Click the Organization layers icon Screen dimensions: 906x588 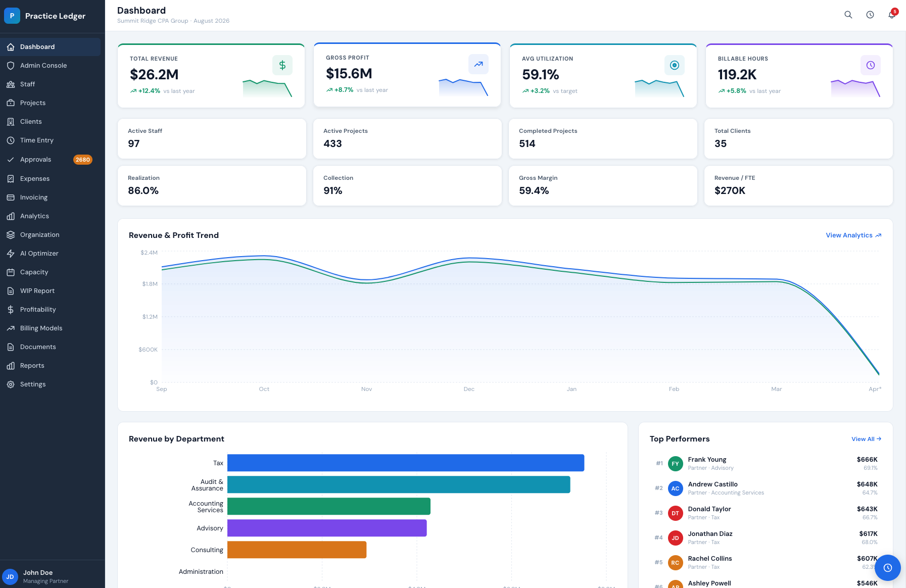11,235
